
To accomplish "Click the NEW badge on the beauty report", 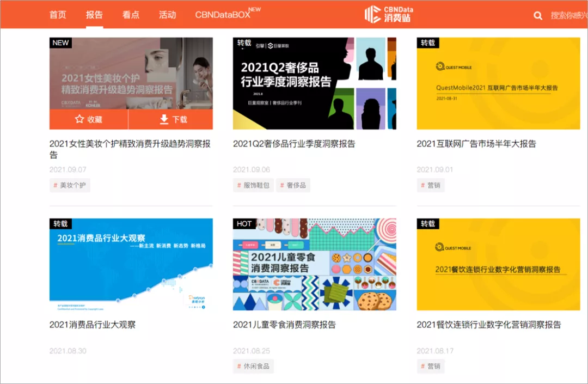I will click(61, 42).
